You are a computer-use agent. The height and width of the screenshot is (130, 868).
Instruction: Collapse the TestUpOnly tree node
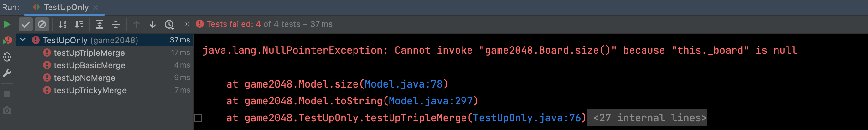tap(23, 40)
